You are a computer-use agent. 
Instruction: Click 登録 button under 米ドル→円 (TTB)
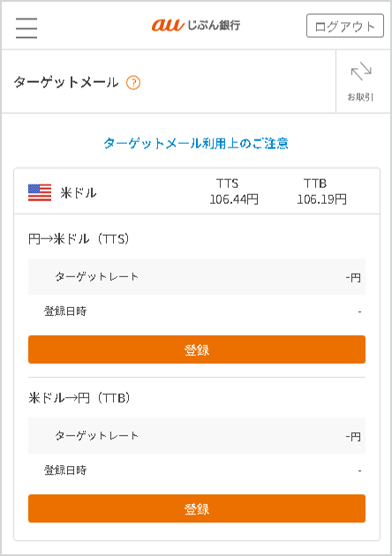coord(197,508)
